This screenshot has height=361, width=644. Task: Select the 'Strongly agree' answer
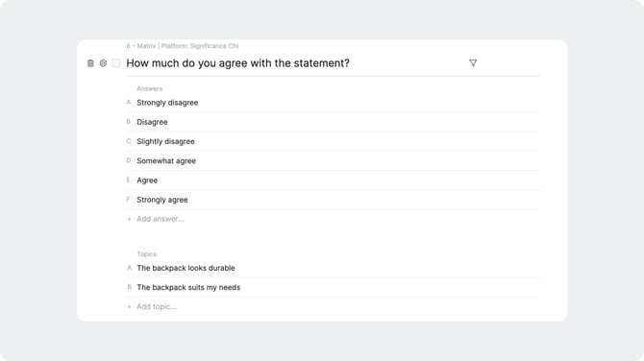[x=162, y=200]
